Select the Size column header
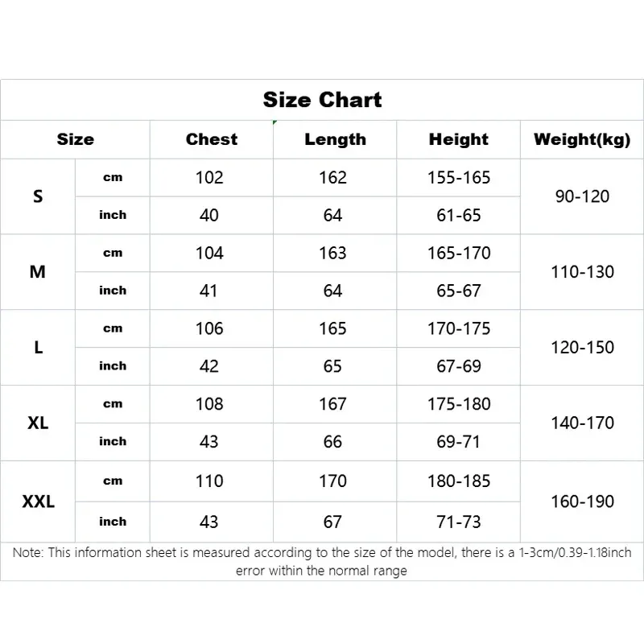644x644 pixels. pyautogui.click(x=75, y=139)
